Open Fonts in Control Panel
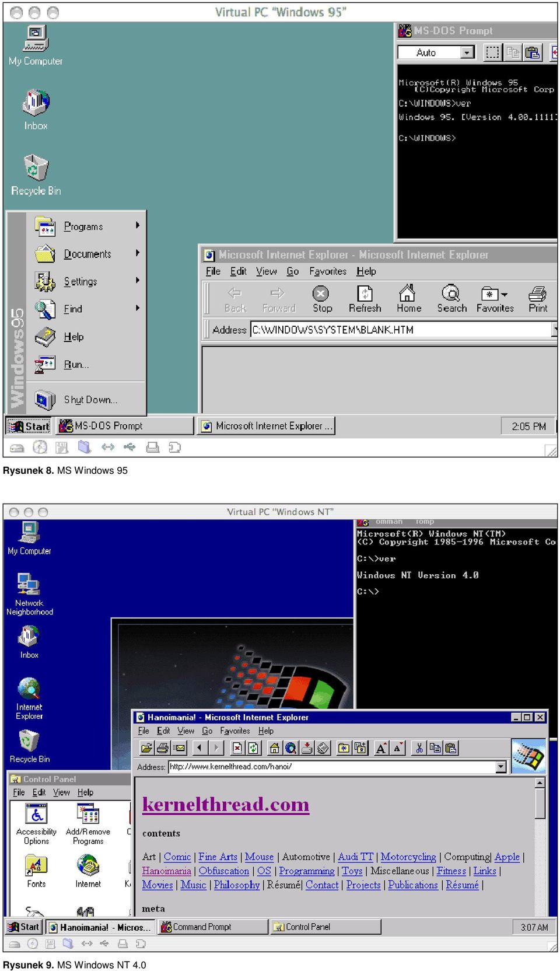The width and height of the screenshot is (560, 971). 36,871
